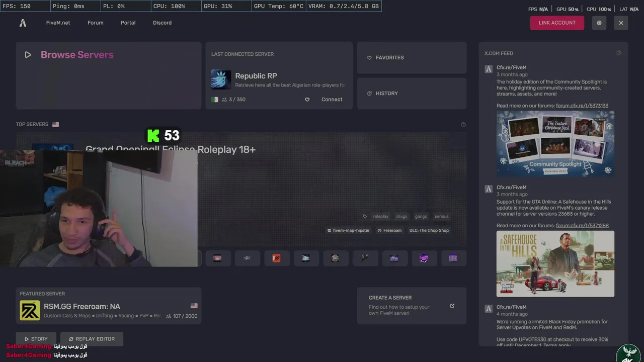Click external link icon on Create a Server

tap(452, 306)
